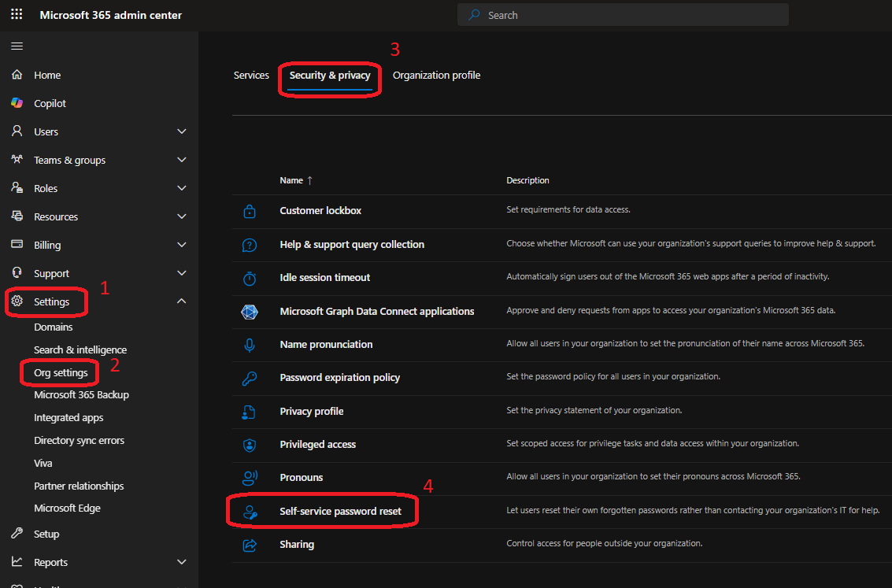The image size is (892, 588).
Task: Select the Security & privacy tab
Action: coord(330,75)
